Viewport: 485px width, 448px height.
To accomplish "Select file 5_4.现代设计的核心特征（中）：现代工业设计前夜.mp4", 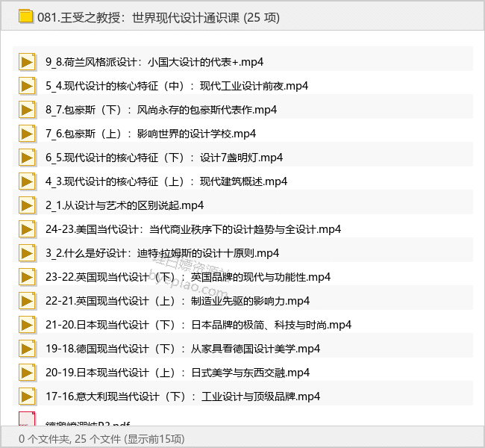I will [177, 86].
